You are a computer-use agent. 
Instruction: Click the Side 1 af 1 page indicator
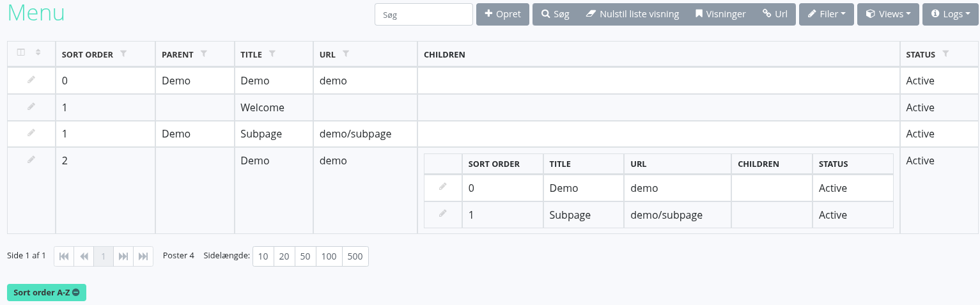[26, 255]
